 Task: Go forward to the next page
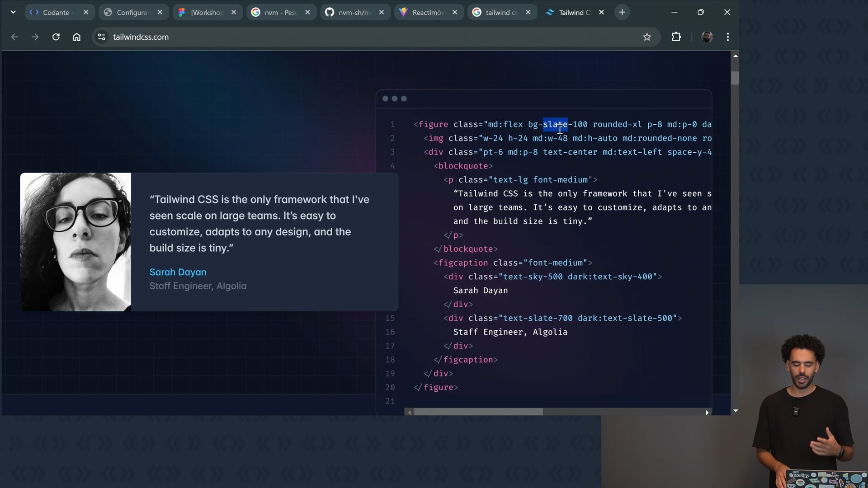pyautogui.click(x=35, y=37)
